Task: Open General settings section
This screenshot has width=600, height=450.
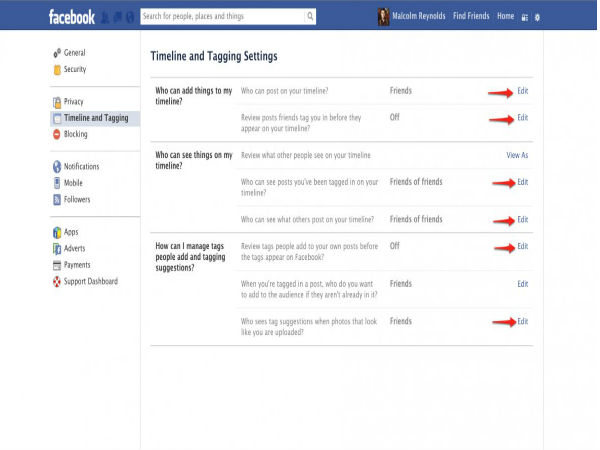Action: pos(75,53)
